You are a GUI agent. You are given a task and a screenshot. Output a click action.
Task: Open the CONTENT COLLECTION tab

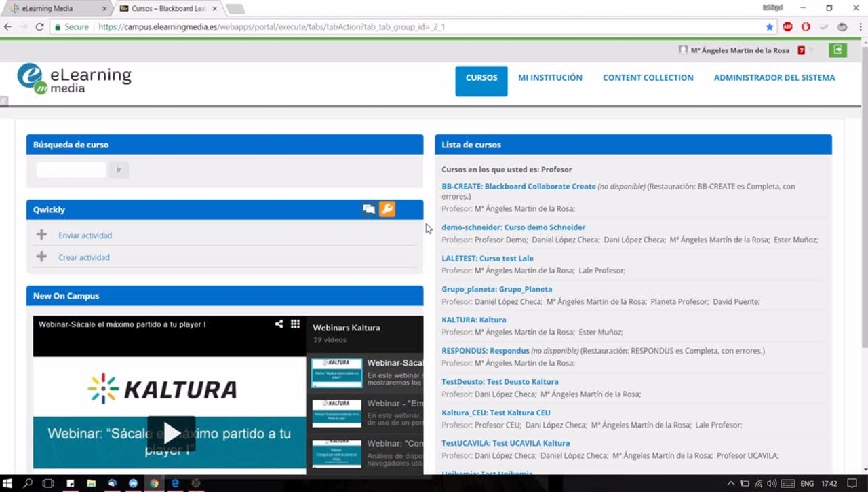pos(648,77)
